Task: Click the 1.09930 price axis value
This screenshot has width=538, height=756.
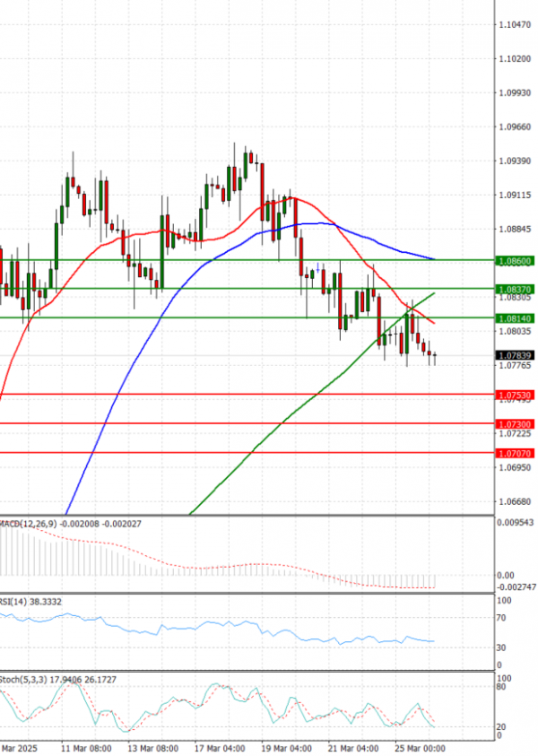Action: [x=515, y=92]
